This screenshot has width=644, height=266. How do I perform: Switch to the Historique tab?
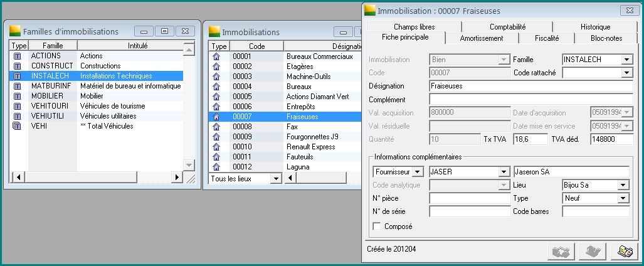tap(594, 27)
